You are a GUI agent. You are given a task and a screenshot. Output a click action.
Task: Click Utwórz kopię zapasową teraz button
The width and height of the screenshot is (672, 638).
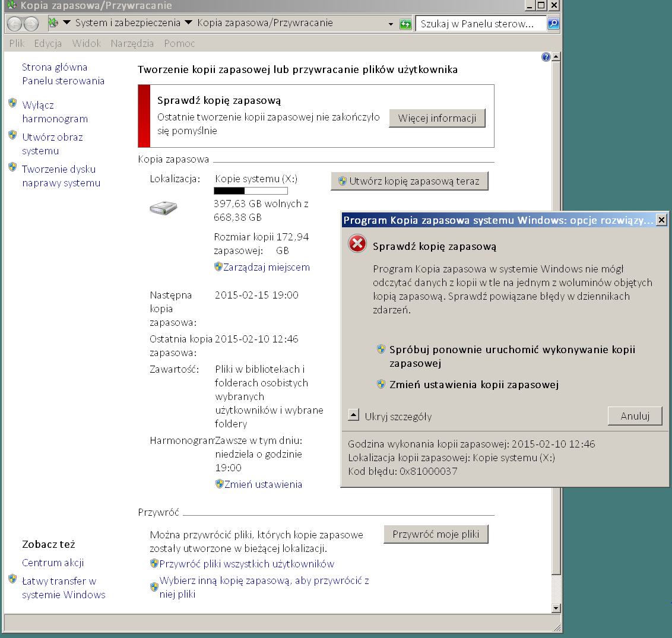410,181
